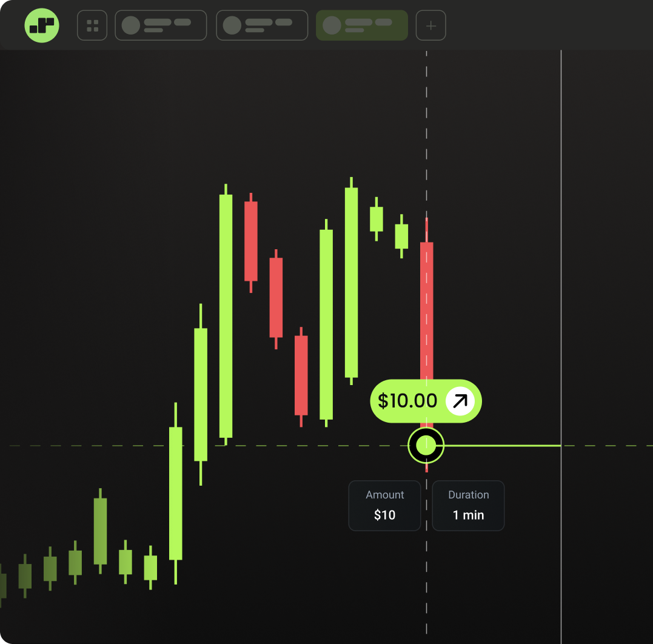Image resolution: width=653 pixels, height=644 pixels.
Task: Click the circle avatar in second tab
Action: 232,25
